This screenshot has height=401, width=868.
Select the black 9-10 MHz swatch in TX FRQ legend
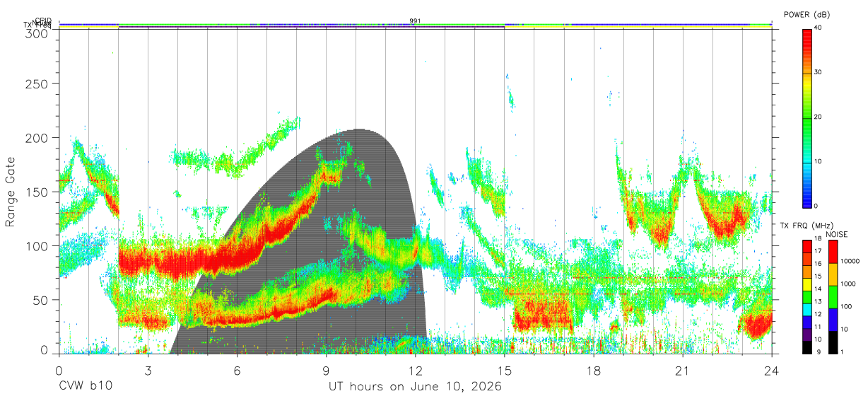coord(807,347)
